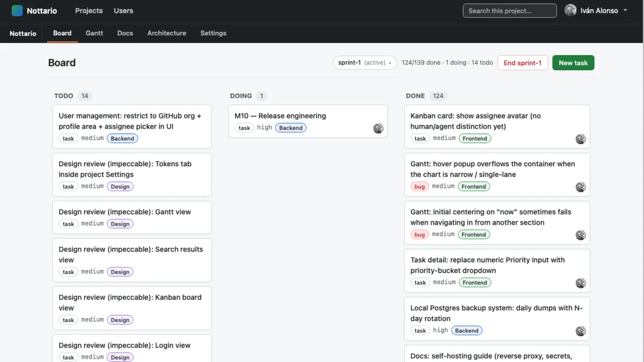Image resolution: width=644 pixels, height=362 pixels.
Task: Click high priority text on Local Postgres card
Action: (x=440, y=330)
